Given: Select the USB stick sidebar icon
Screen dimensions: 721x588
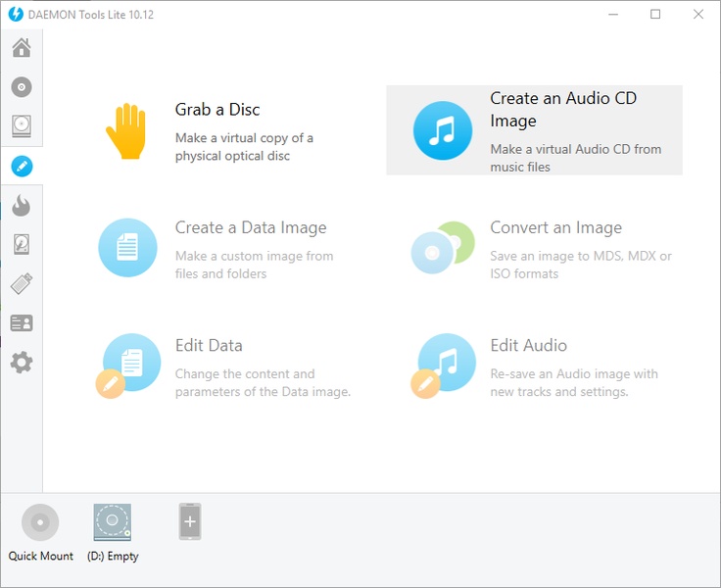Looking at the screenshot, I should 21,284.
